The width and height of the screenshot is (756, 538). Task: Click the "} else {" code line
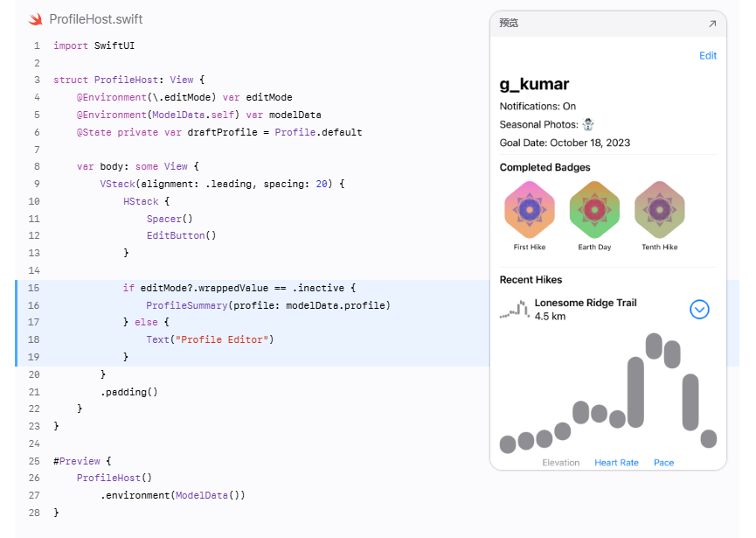coord(146,322)
